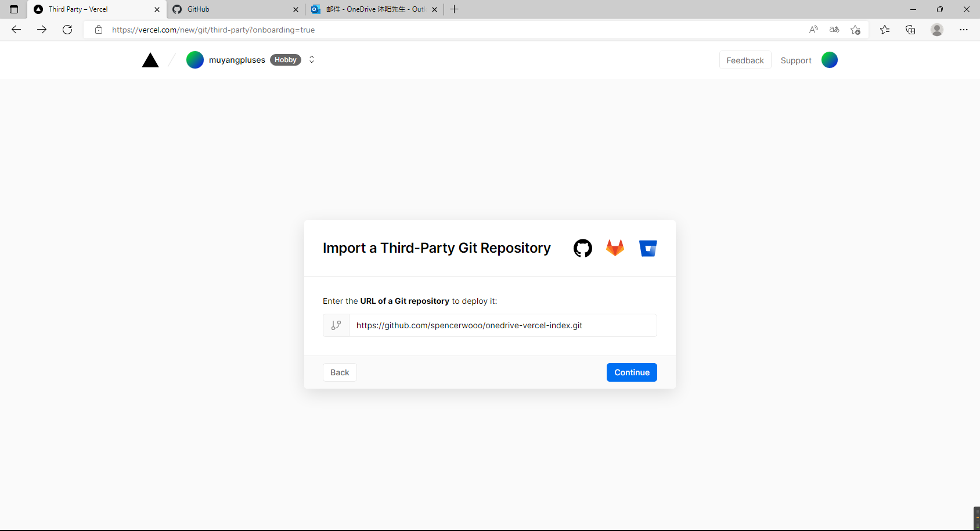Add this page to favorites star icon
Viewport: 980px width, 531px height.
click(855, 30)
